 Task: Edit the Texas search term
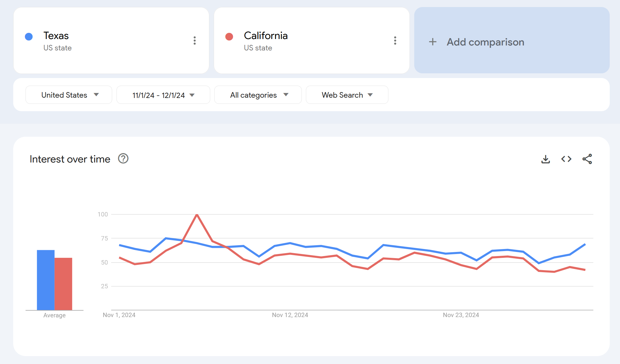(x=56, y=36)
